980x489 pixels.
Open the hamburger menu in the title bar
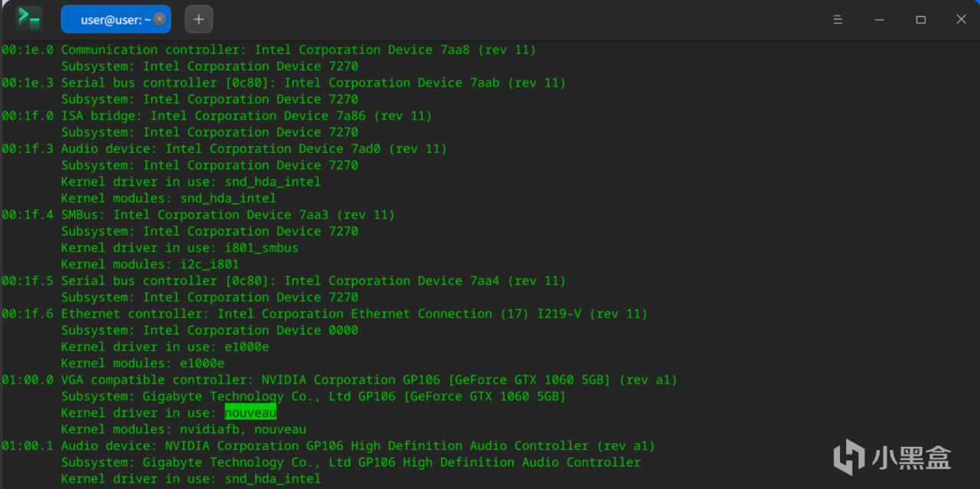(838, 19)
